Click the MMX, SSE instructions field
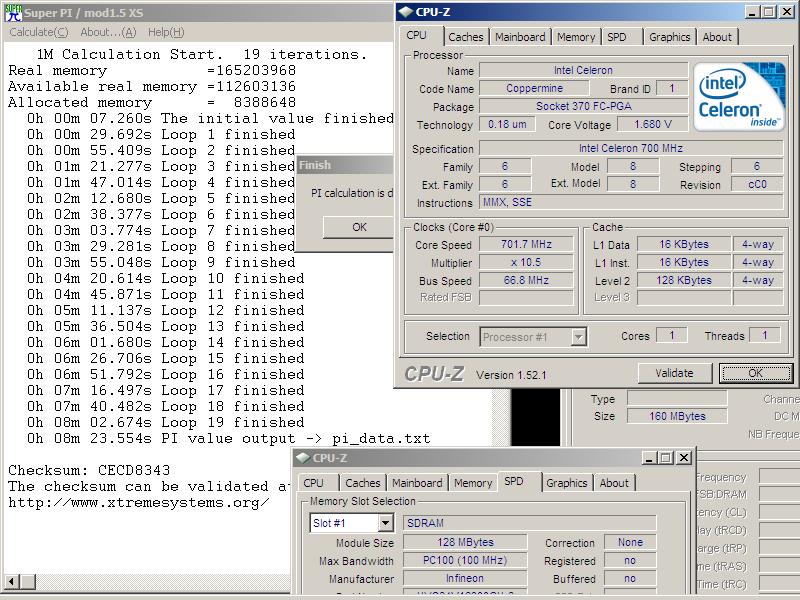Image resolution: width=800 pixels, height=600 pixels. (631, 203)
